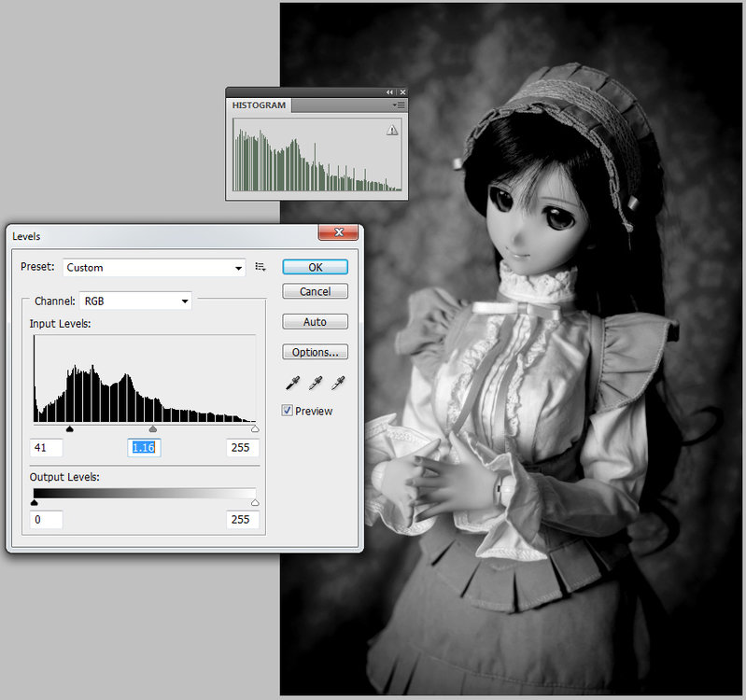Viewport: 746px width, 700px height.
Task: Click the input shadow field showing 41
Action: (46, 448)
